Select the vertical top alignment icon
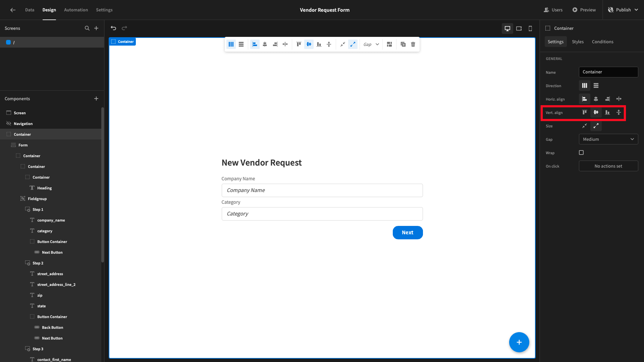The height and width of the screenshot is (362, 644). coord(584,112)
